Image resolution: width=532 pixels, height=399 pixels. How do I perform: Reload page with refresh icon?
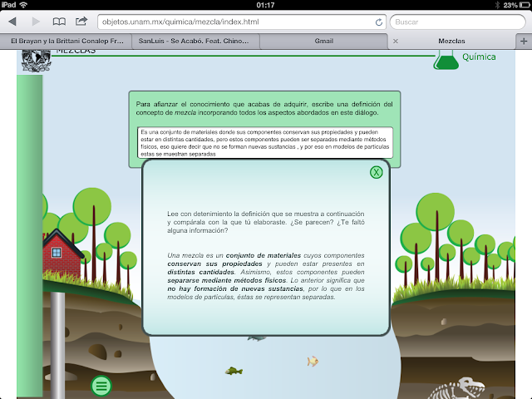pyautogui.click(x=379, y=22)
